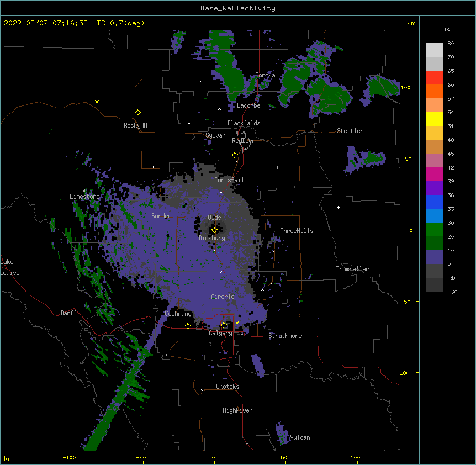
Task: Click the Base_Reflectivity title text
Action: 238,8
